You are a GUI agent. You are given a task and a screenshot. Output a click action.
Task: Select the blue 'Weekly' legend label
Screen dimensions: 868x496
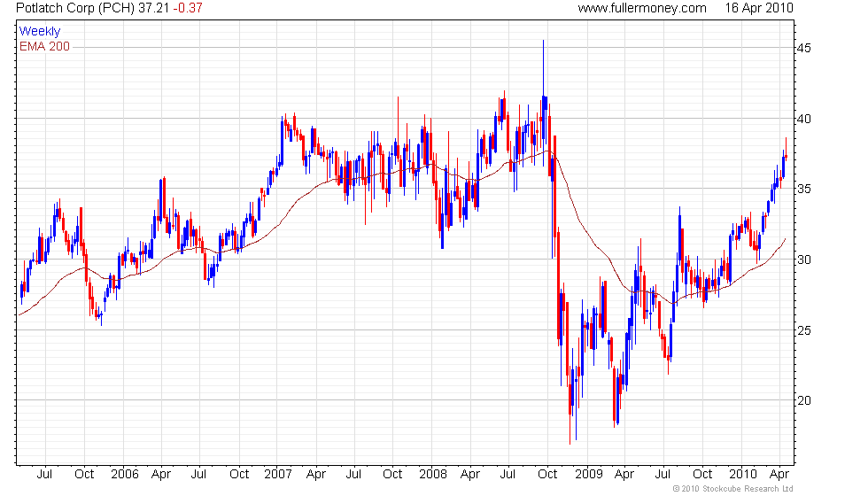(x=39, y=32)
